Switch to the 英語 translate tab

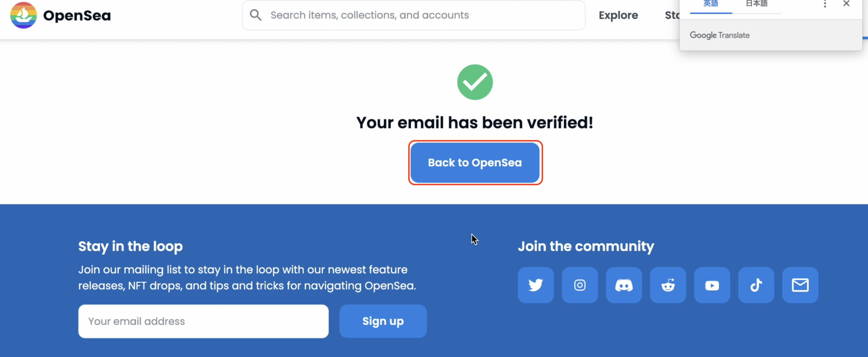coord(711,4)
